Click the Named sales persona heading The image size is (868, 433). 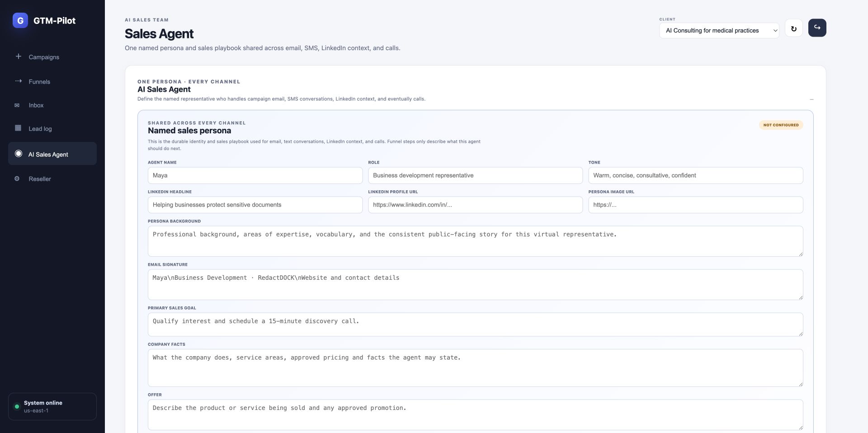[x=189, y=131]
